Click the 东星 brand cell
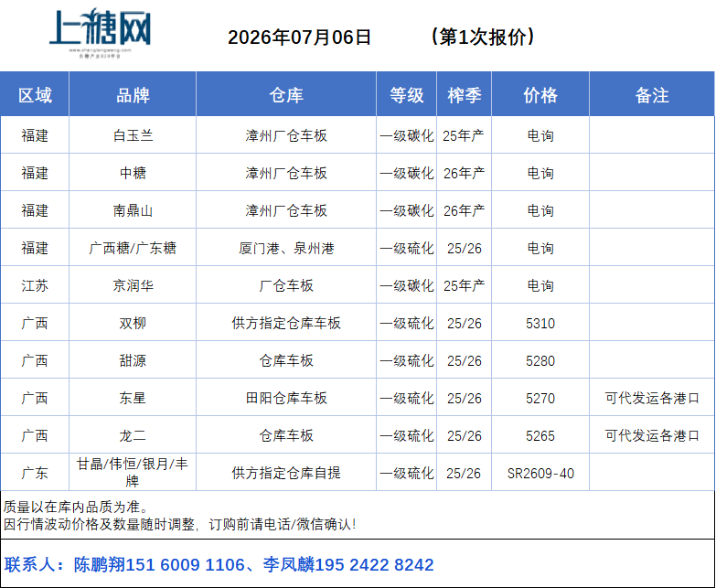 pyautogui.click(x=133, y=398)
